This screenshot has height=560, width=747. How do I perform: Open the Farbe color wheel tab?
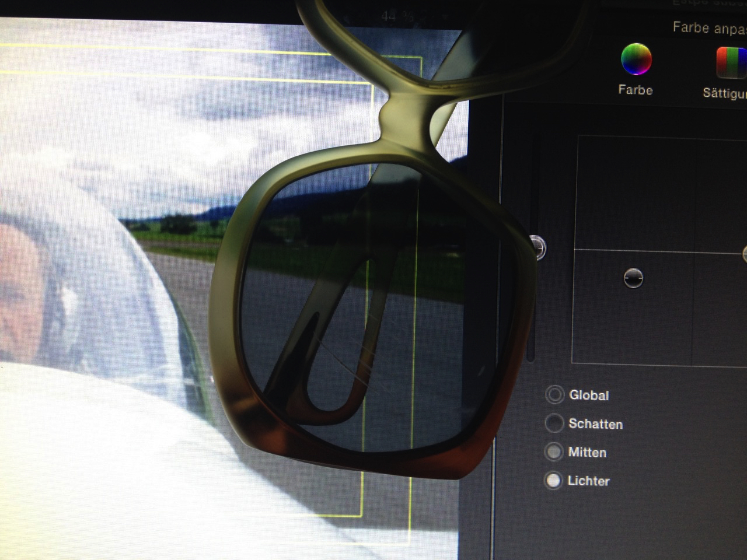tap(636, 69)
